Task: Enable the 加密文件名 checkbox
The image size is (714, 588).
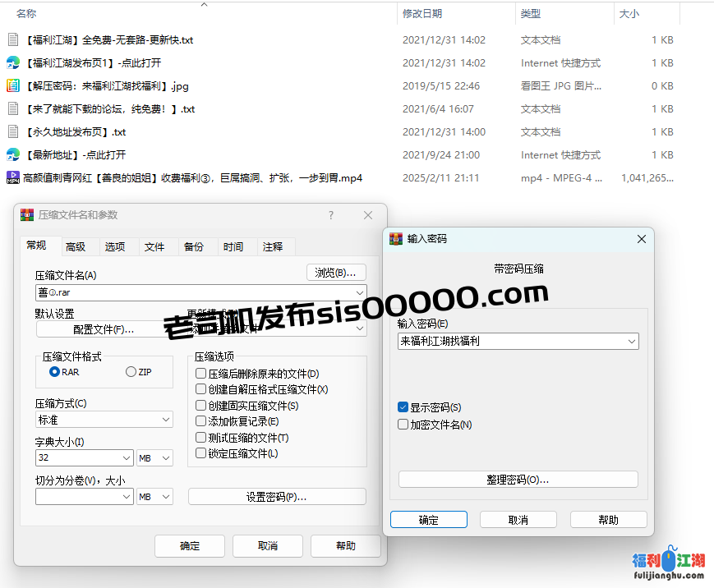Action: coord(403,425)
